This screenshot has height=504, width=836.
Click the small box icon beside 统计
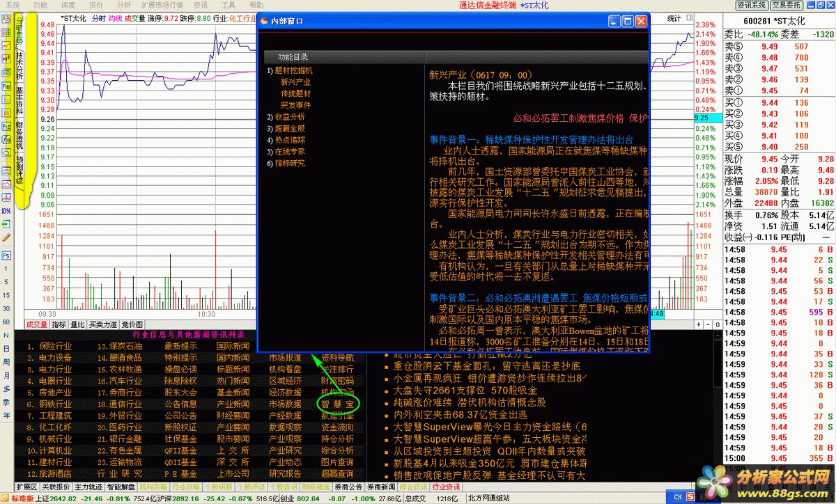tap(691, 18)
